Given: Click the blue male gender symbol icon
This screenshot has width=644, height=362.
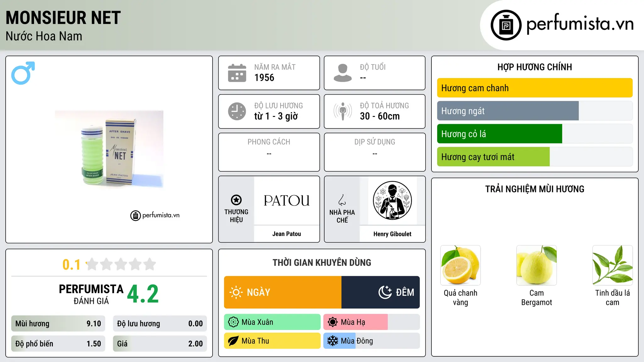Looking at the screenshot, I should [23, 73].
